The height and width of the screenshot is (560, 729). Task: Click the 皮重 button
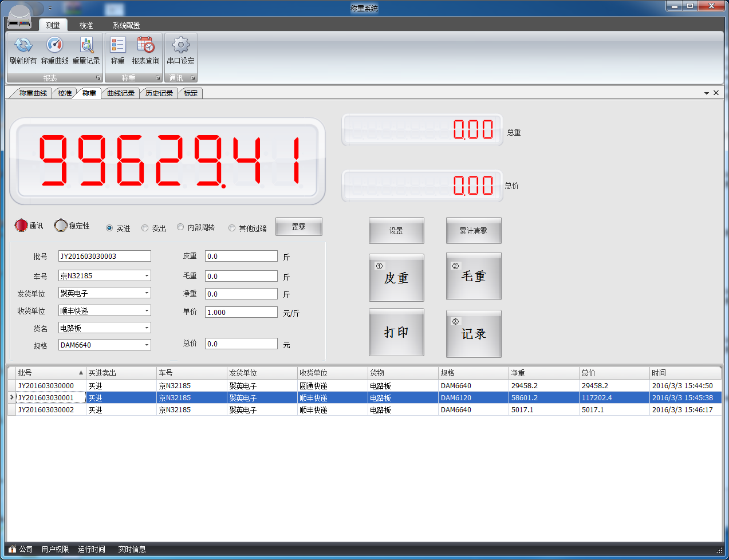coord(396,278)
